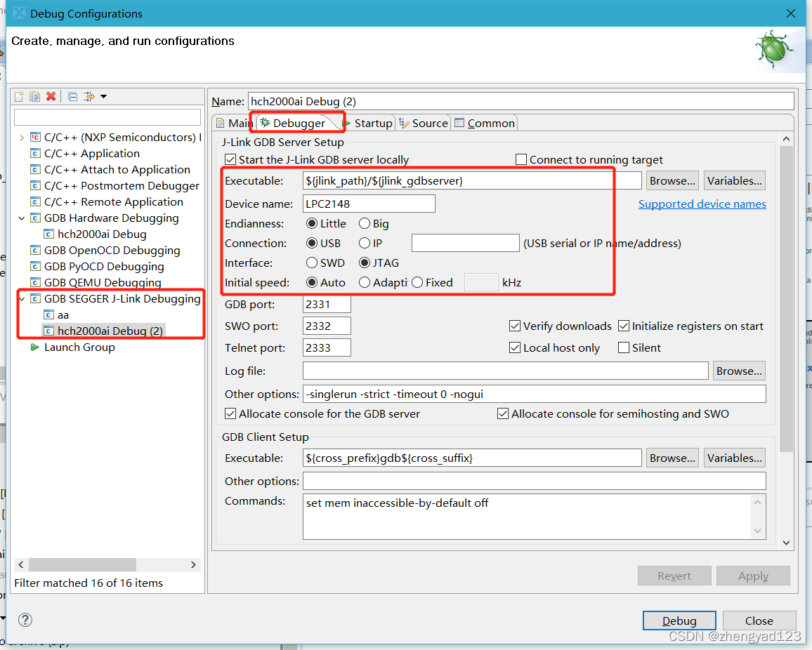Expand the C/C++ (NXP Semiconductors) tree node

click(x=22, y=138)
